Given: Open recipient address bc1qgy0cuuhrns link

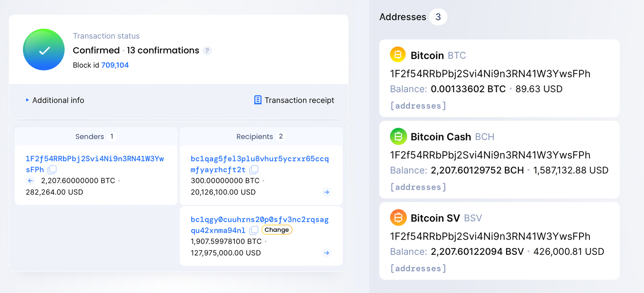Looking at the screenshot, I should click(x=259, y=220).
